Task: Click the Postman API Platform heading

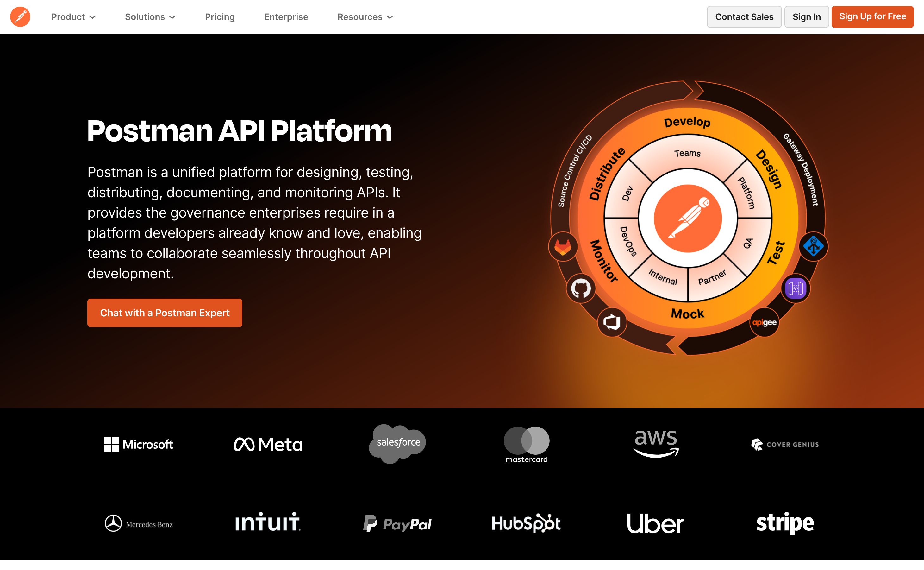Action: (240, 131)
